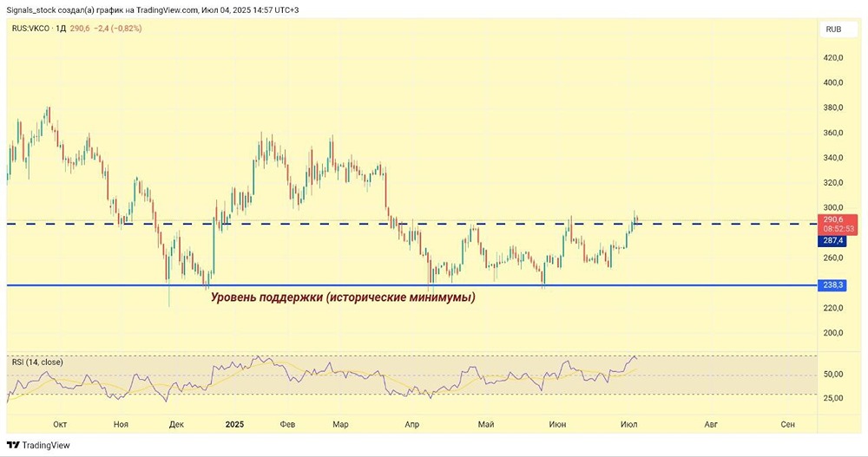The image size is (868, 457).
Task: Select the 287,4 dashed line price tag
Action: [x=832, y=241]
